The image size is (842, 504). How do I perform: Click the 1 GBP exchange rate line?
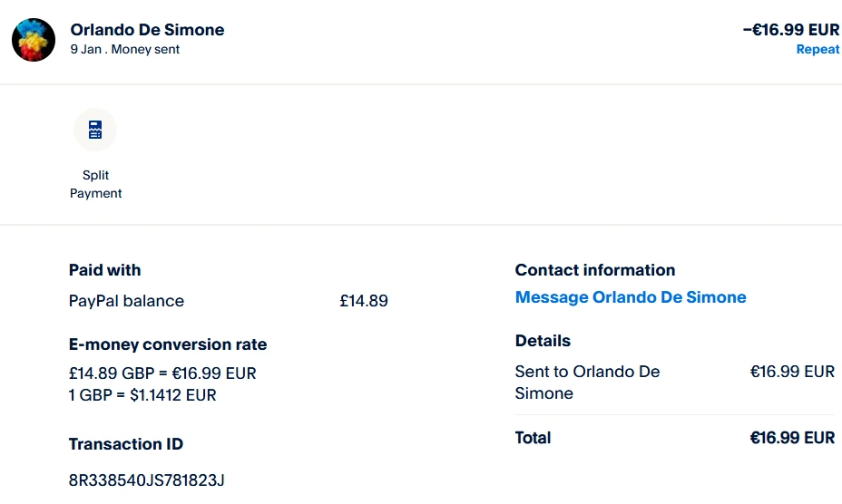142,395
